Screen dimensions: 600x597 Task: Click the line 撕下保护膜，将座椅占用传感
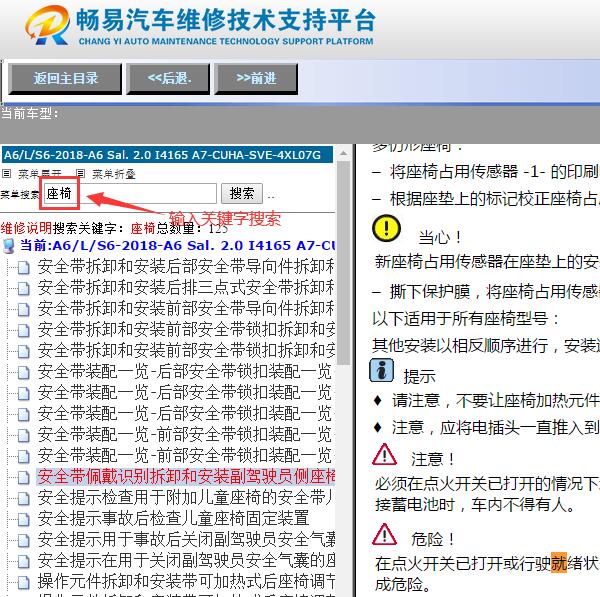pos(485,292)
